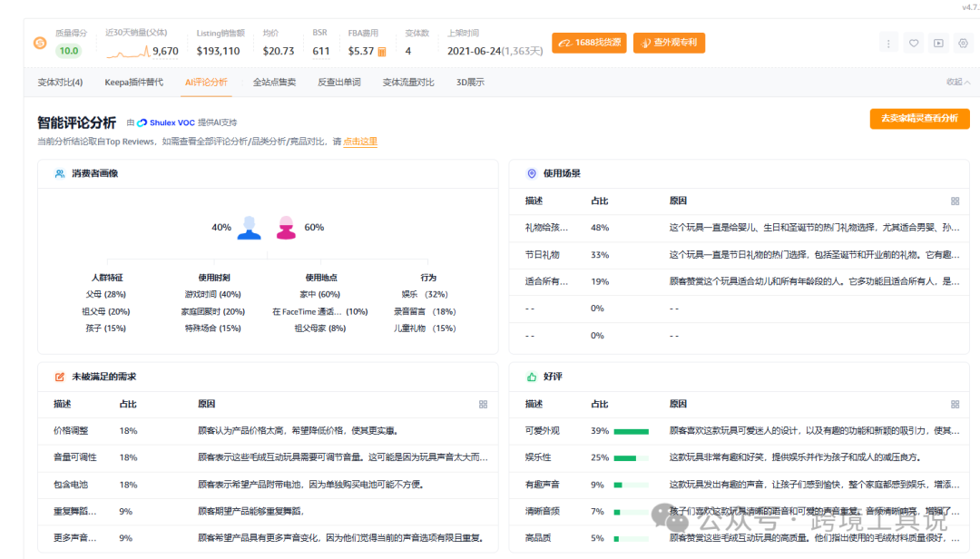Image resolution: width=980 pixels, height=559 pixels.
Task: Click the 10.0 quality score badge
Action: click(69, 52)
